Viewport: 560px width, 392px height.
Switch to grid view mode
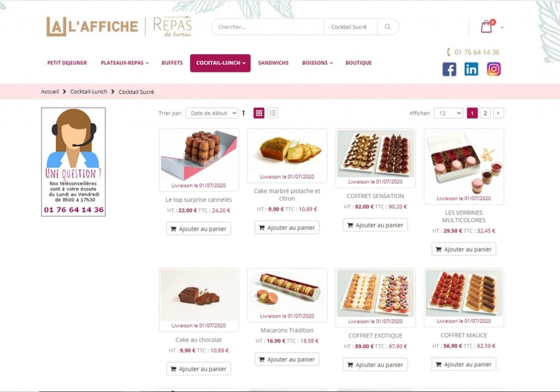coord(259,113)
